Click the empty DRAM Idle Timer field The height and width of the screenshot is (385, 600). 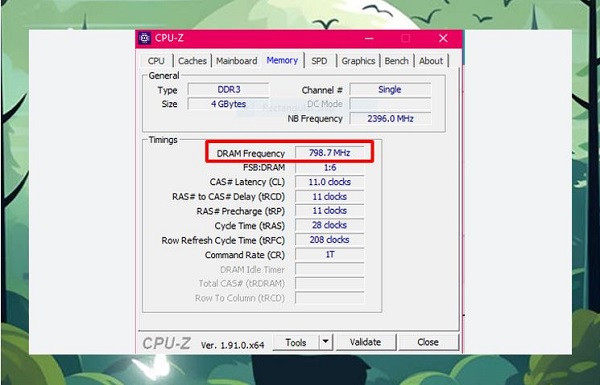[x=329, y=269]
